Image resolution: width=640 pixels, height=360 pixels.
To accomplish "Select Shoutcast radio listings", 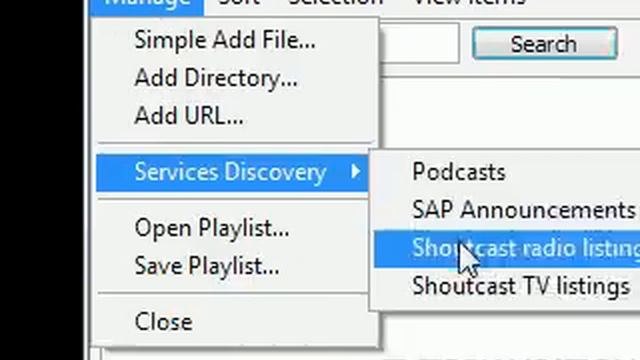I will coord(507,249).
